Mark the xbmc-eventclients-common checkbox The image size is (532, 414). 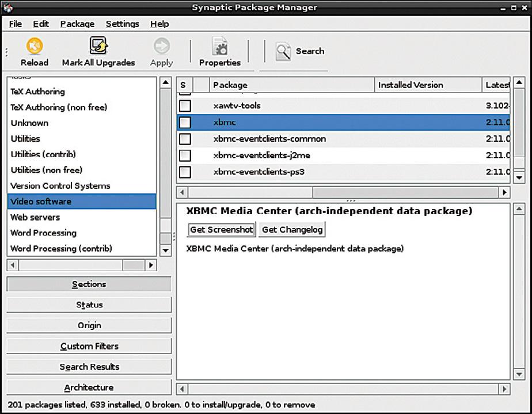[185, 139]
